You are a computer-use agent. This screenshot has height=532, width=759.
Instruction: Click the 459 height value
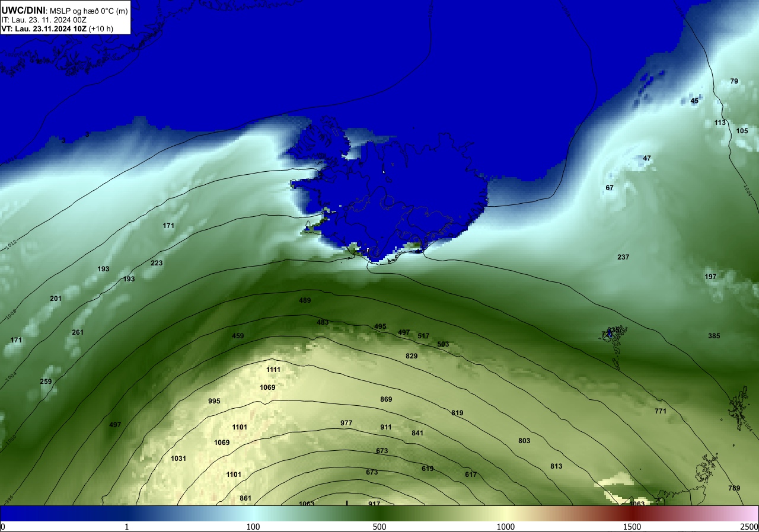coord(238,336)
